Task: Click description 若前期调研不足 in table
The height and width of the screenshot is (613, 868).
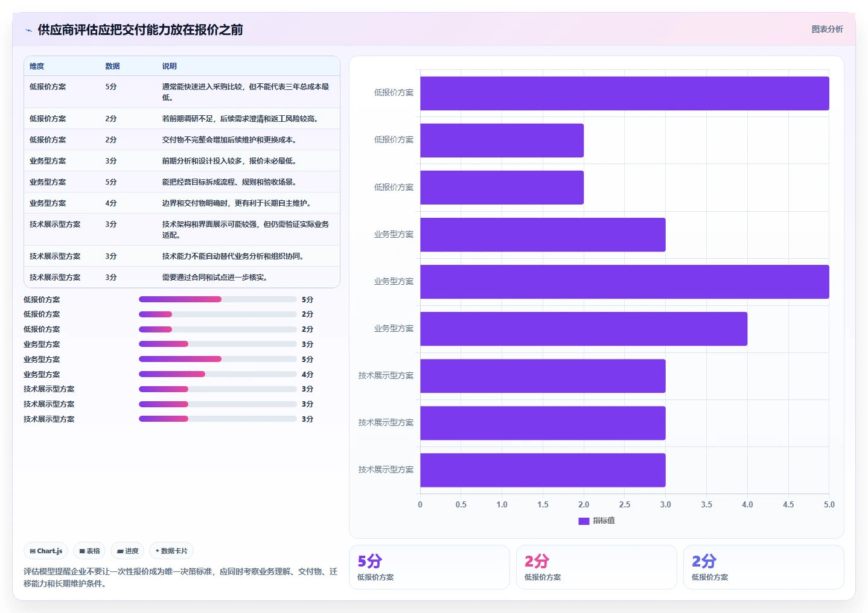Action: [240, 119]
